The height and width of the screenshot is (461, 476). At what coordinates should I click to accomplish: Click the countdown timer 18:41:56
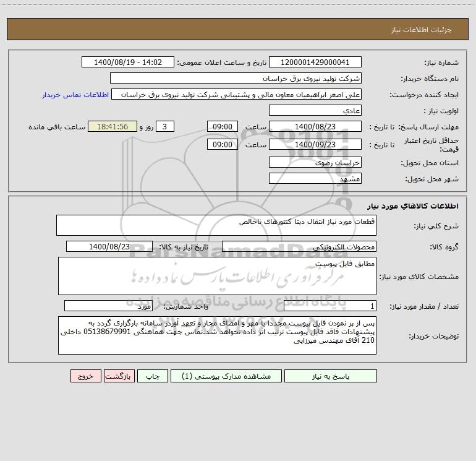click(x=113, y=126)
